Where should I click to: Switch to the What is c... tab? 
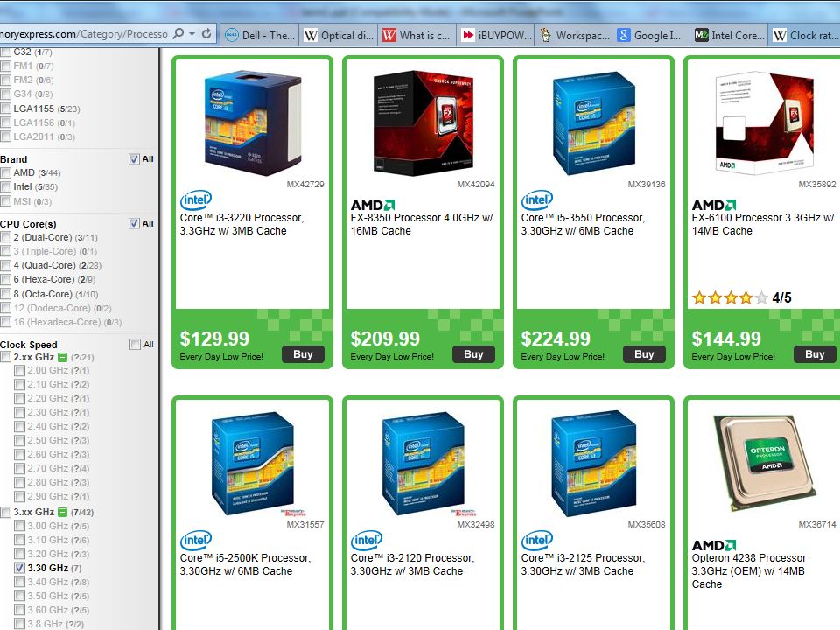[x=416, y=36]
